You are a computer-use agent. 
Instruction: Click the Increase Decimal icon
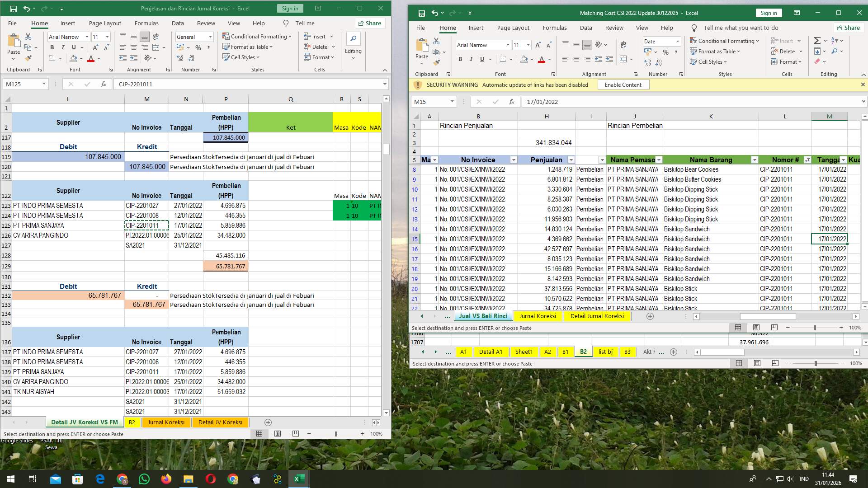[x=180, y=57]
